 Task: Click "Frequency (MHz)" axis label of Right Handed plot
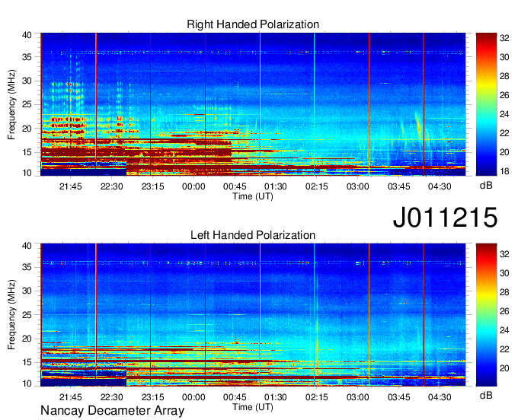coord(11,104)
